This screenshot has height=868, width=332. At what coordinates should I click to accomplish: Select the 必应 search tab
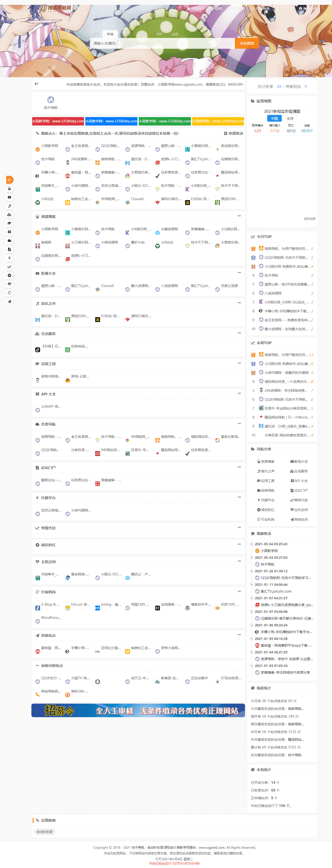(x=175, y=34)
